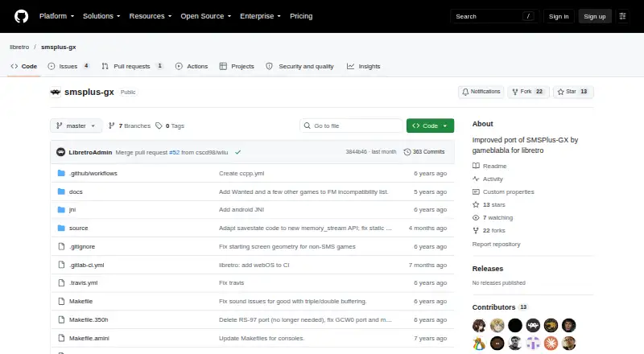This screenshot has width=644, height=354.
Task: Open the Makefile file
Action: [x=81, y=301]
